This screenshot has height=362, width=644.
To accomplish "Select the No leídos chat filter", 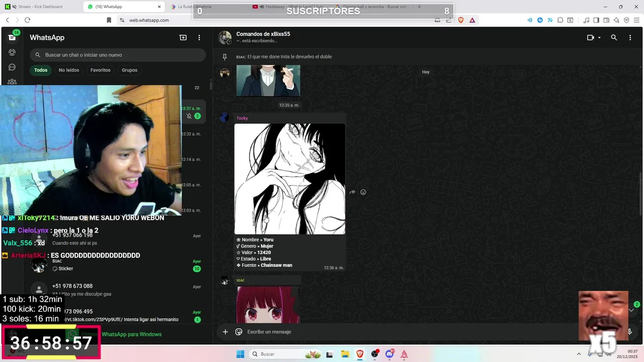I will tap(69, 70).
